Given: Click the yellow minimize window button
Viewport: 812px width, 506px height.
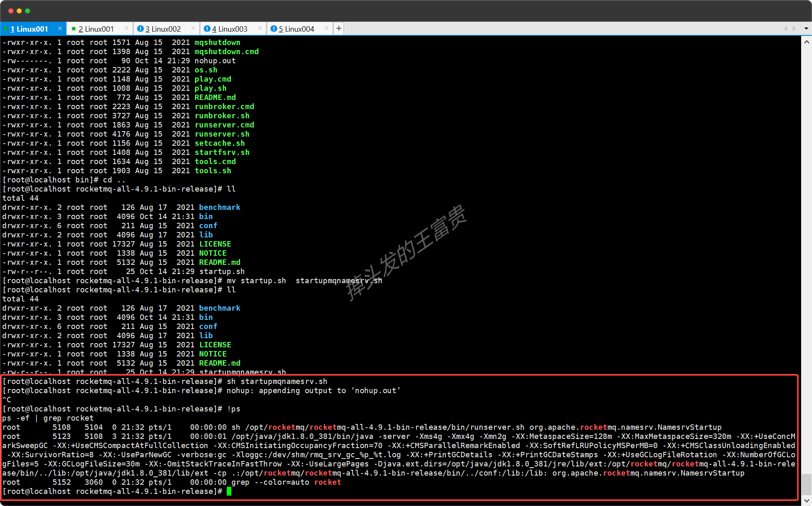Looking at the screenshot, I should pos(19,11).
